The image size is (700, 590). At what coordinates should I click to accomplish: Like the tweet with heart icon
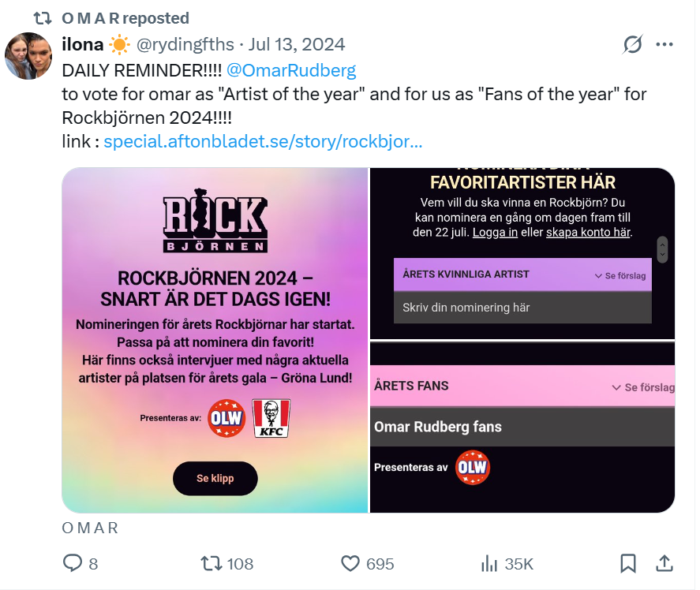coord(350,563)
